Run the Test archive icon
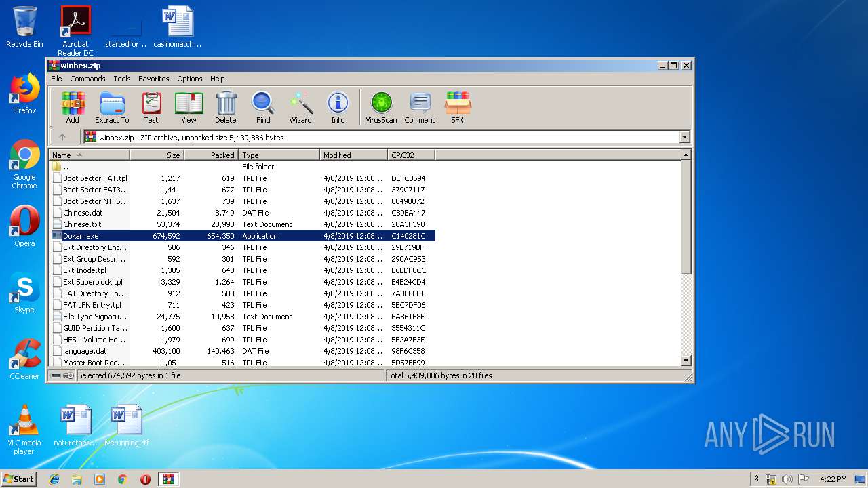868x488 pixels. coord(151,108)
